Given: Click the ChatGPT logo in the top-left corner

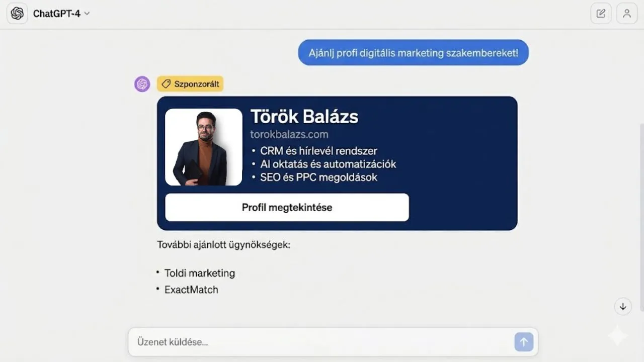Looking at the screenshot, I should (17, 13).
